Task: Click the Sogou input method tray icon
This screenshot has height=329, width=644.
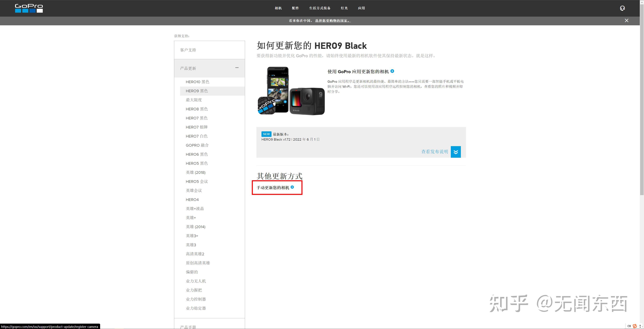Action: point(634,326)
